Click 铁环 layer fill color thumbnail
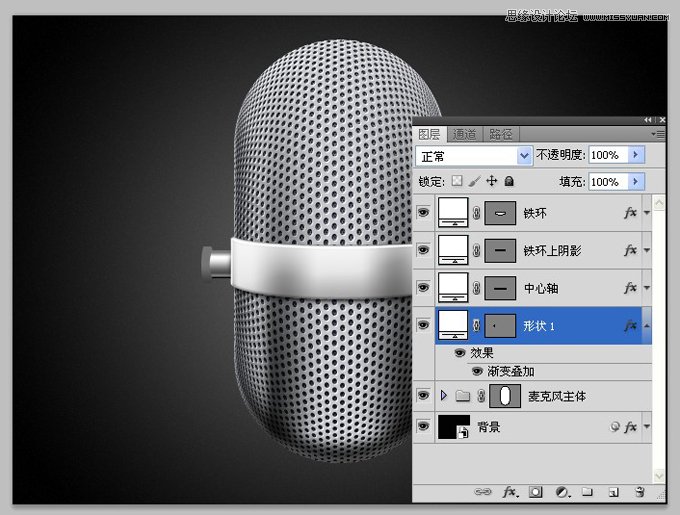The height and width of the screenshot is (515, 680). pyautogui.click(x=453, y=212)
